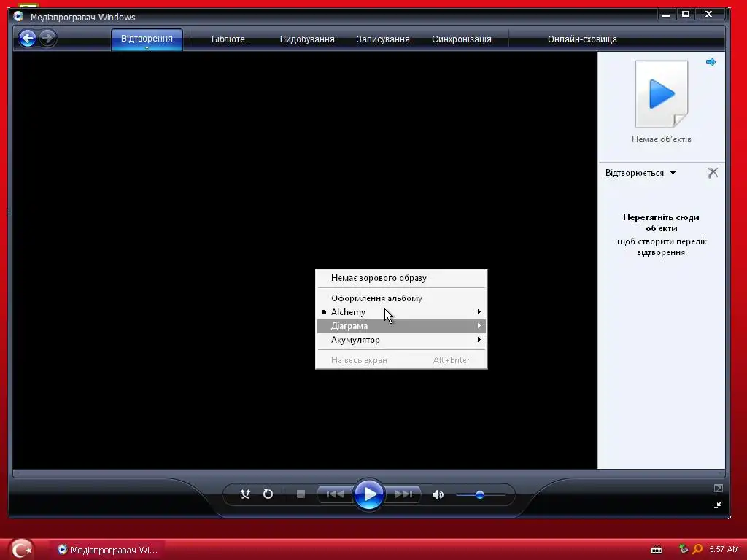Skip to the next track
Image resolution: width=747 pixels, height=560 pixels.
coord(403,494)
